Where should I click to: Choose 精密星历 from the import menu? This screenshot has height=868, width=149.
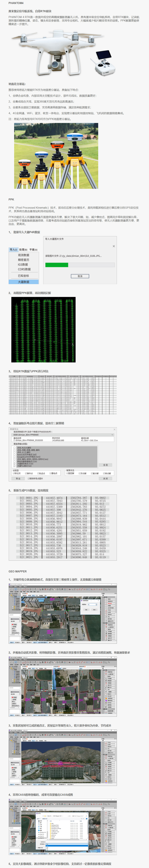(x=23, y=260)
